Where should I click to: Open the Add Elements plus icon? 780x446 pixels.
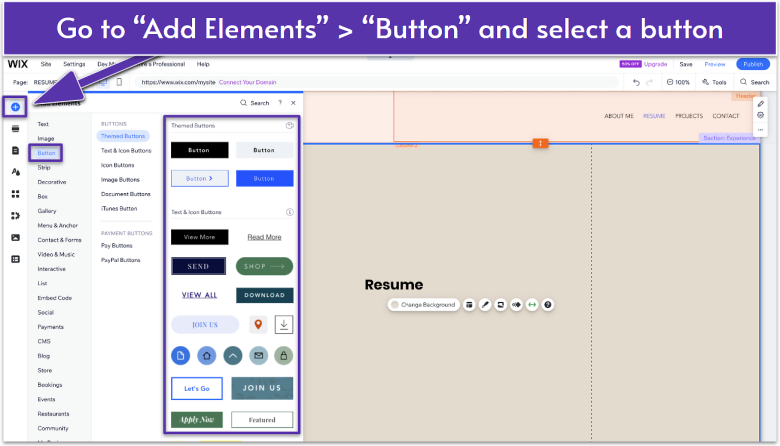tap(15, 106)
